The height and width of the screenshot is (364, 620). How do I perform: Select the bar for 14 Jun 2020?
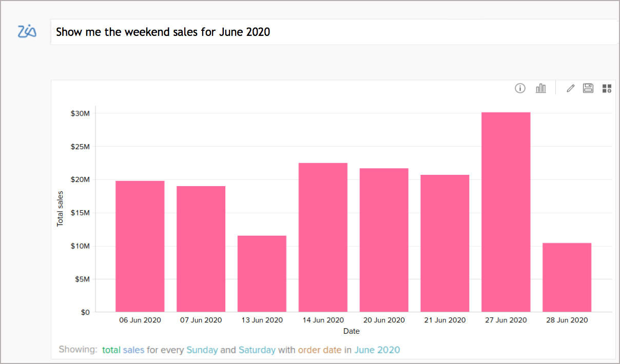323,238
